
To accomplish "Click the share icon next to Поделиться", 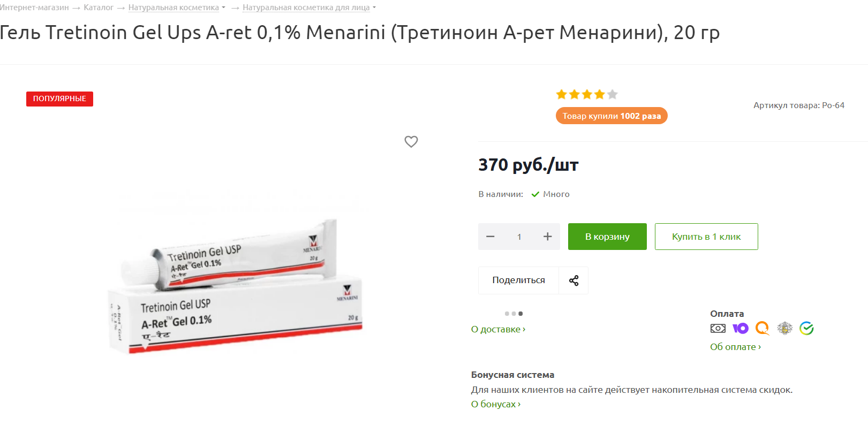I will (573, 280).
